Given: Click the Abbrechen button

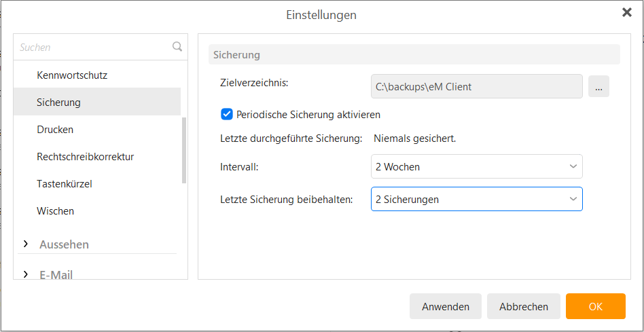Looking at the screenshot, I should (x=524, y=306).
